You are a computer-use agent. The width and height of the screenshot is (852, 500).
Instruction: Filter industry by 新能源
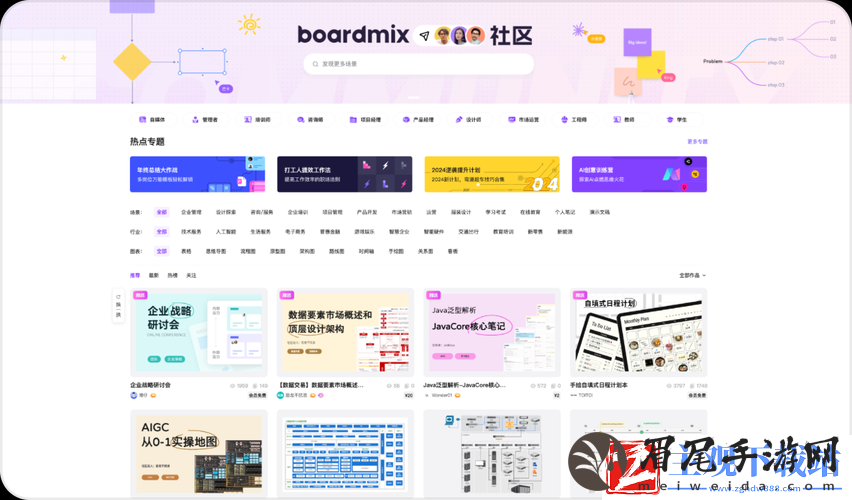pos(565,232)
